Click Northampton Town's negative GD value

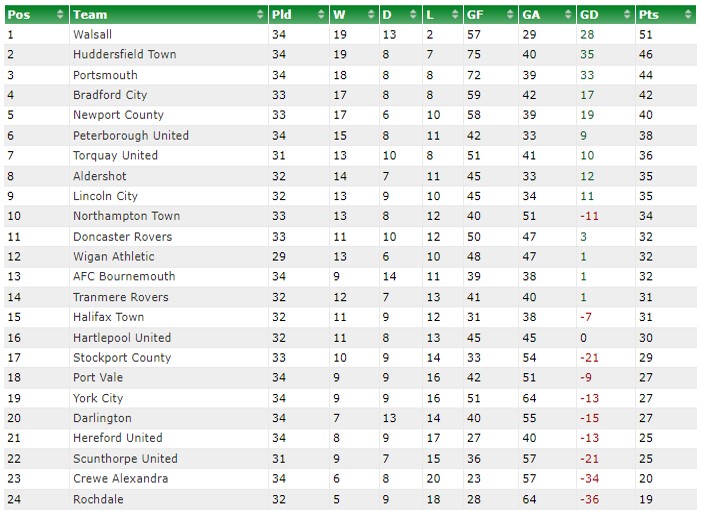[x=589, y=216]
